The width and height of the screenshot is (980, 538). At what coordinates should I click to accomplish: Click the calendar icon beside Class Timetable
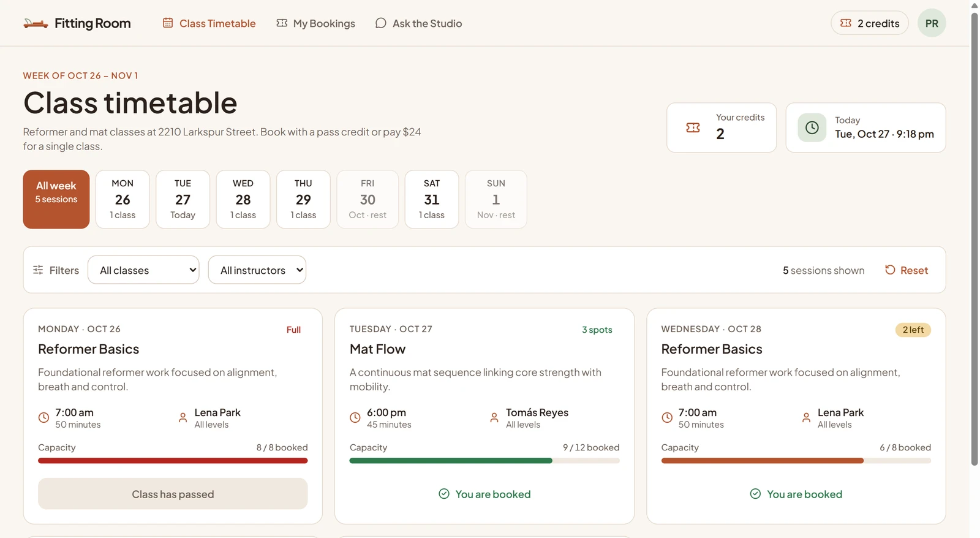pyautogui.click(x=168, y=23)
